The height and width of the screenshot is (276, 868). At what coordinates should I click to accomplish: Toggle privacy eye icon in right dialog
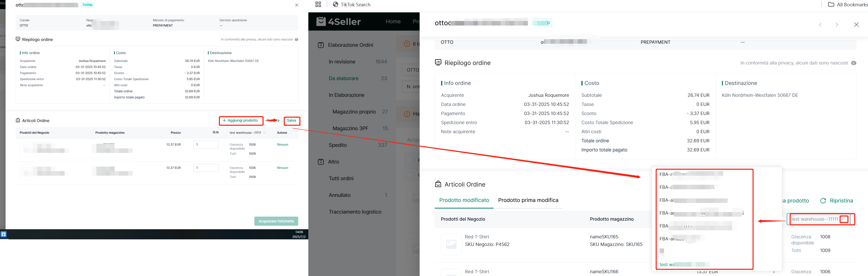[x=854, y=63]
